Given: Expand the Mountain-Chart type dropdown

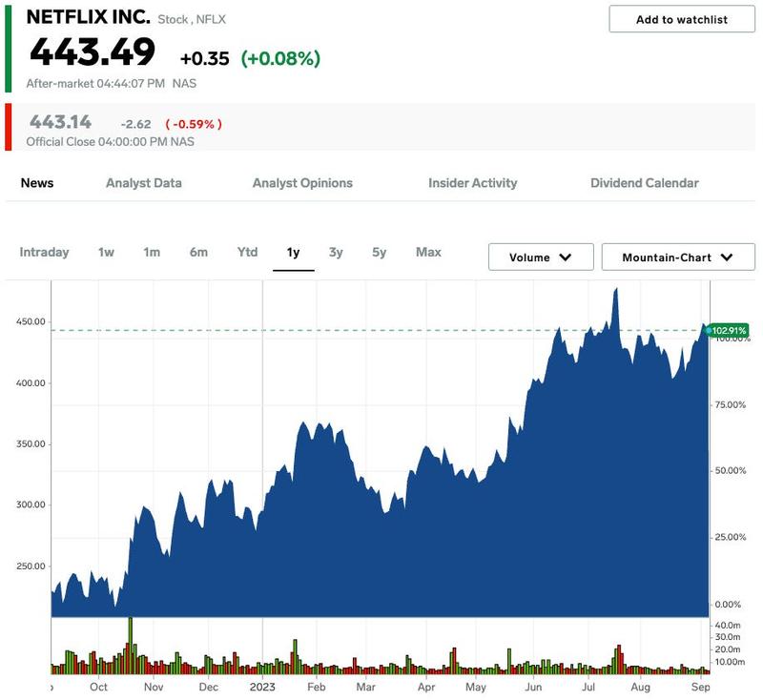Looking at the screenshot, I should 678,257.
